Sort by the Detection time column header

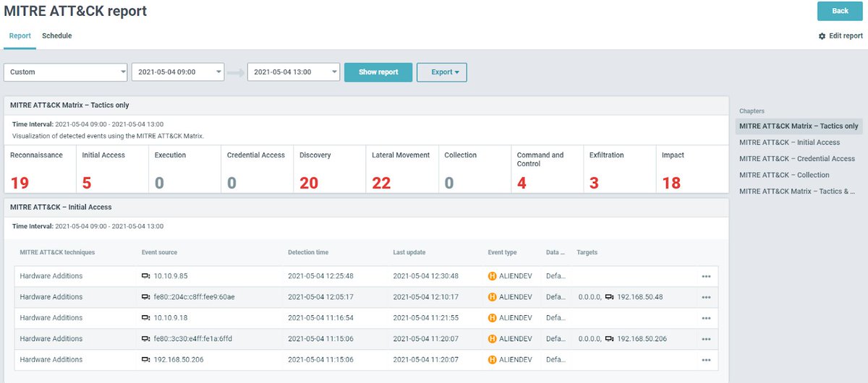(308, 253)
